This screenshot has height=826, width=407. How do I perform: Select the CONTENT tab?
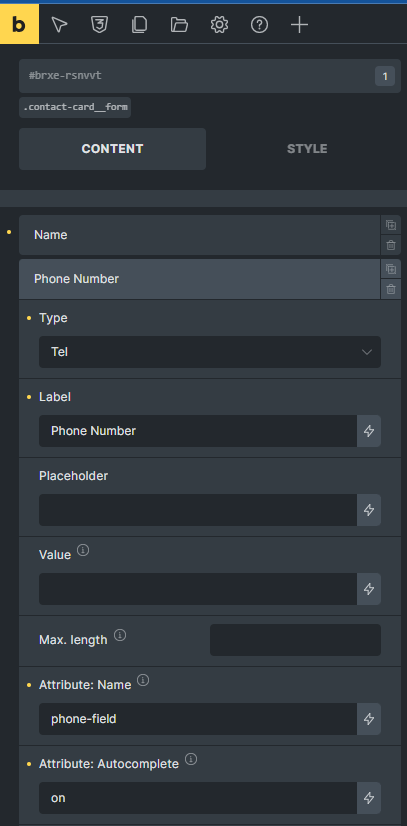click(x=112, y=149)
